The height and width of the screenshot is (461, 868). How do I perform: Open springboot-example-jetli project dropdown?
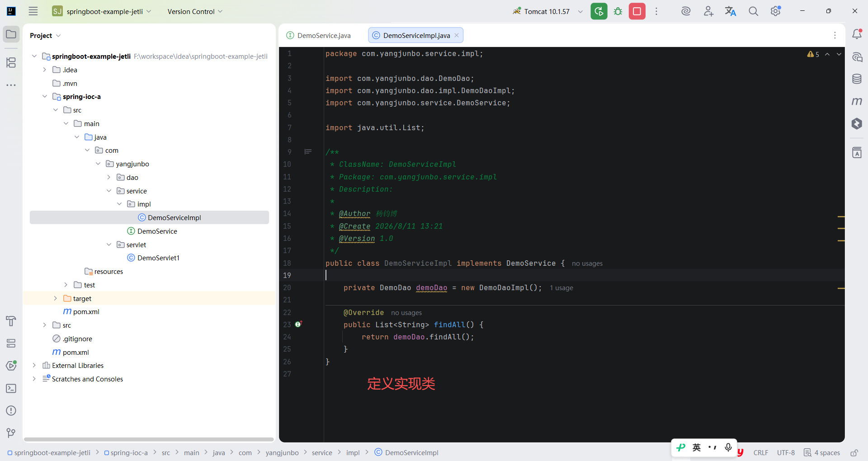click(x=102, y=11)
